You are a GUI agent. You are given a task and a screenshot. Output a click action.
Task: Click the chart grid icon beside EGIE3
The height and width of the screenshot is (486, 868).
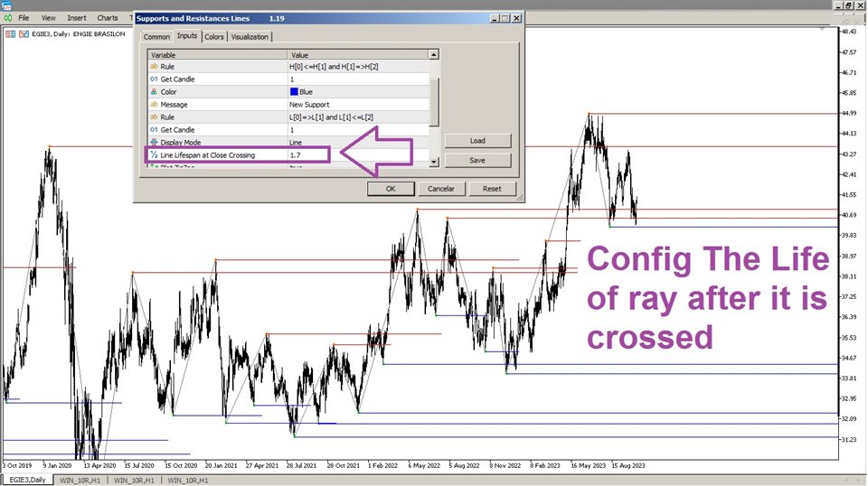pyautogui.click(x=10, y=34)
